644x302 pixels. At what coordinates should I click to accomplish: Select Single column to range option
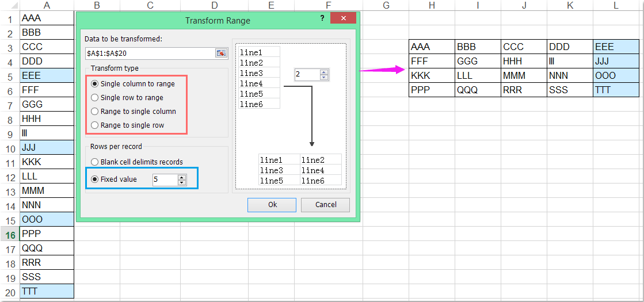(x=95, y=84)
